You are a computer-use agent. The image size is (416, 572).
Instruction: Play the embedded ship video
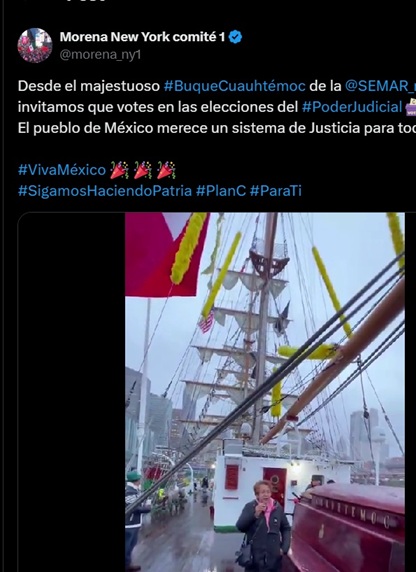click(265, 392)
